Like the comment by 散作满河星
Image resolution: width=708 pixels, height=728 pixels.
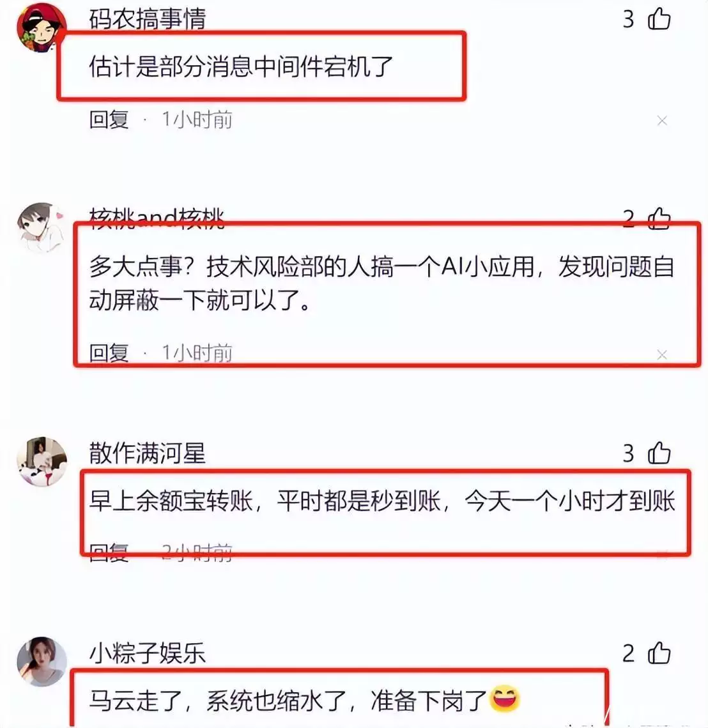click(x=659, y=453)
